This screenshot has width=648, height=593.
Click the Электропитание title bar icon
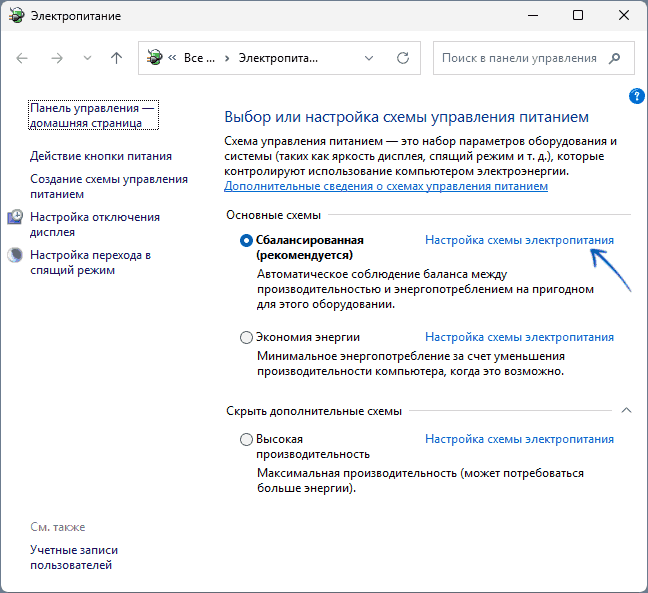[17, 16]
